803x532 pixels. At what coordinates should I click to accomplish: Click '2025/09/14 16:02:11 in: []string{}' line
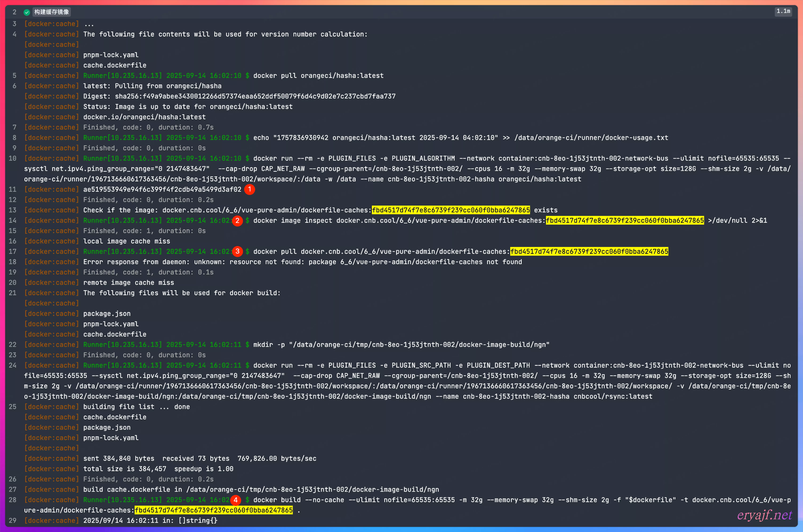pos(150,521)
